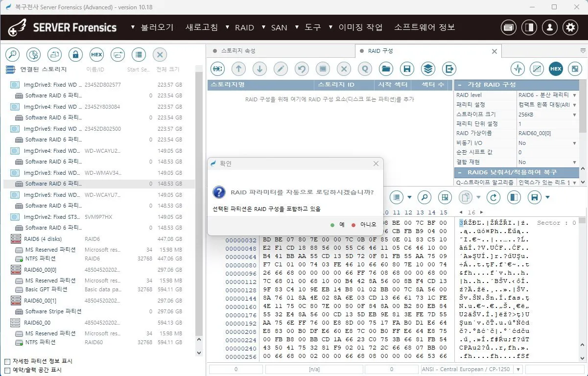The image size is (588, 376).
Task: Click the padlock decrypt storage icon
Action: point(75,54)
